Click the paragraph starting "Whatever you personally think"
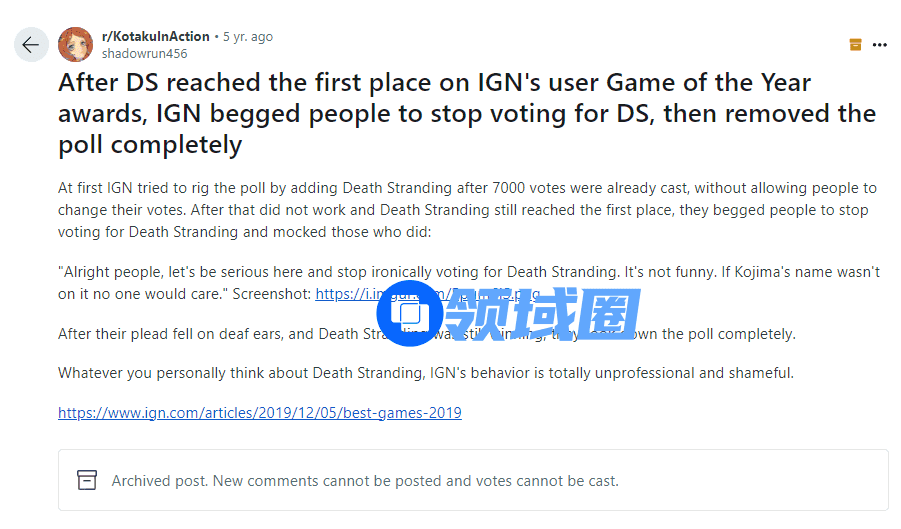This screenshot has width=901, height=529. 425,373
